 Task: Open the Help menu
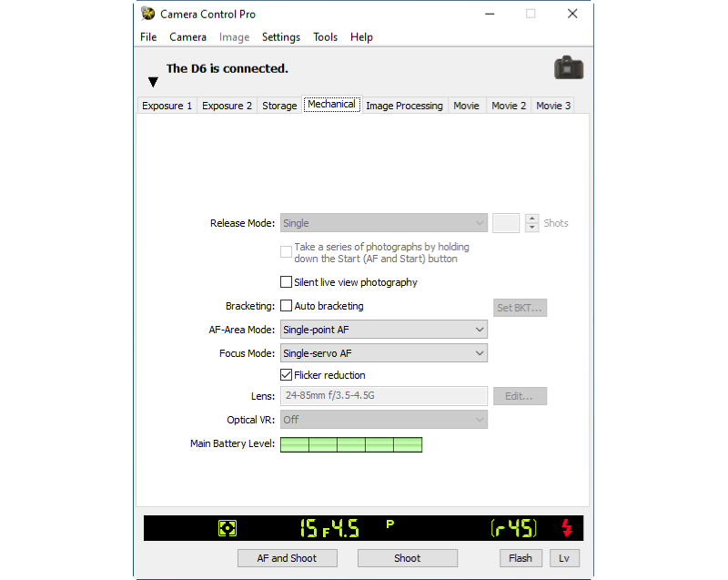coord(361,37)
